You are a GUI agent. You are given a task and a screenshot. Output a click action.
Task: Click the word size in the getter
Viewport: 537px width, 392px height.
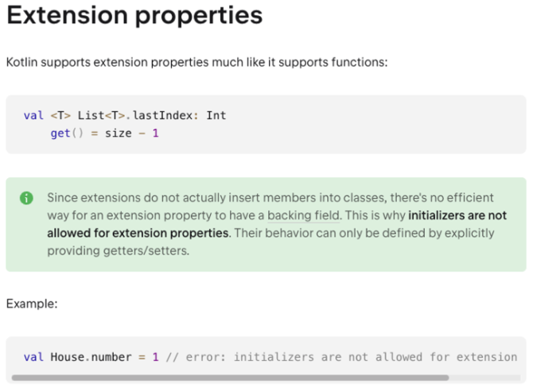tap(119, 133)
